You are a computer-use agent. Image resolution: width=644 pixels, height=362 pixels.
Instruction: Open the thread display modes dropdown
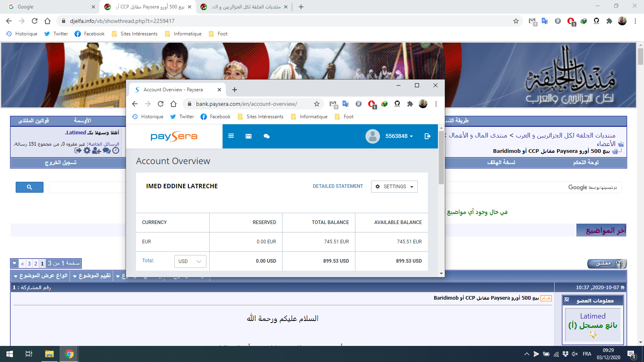pos(40,276)
